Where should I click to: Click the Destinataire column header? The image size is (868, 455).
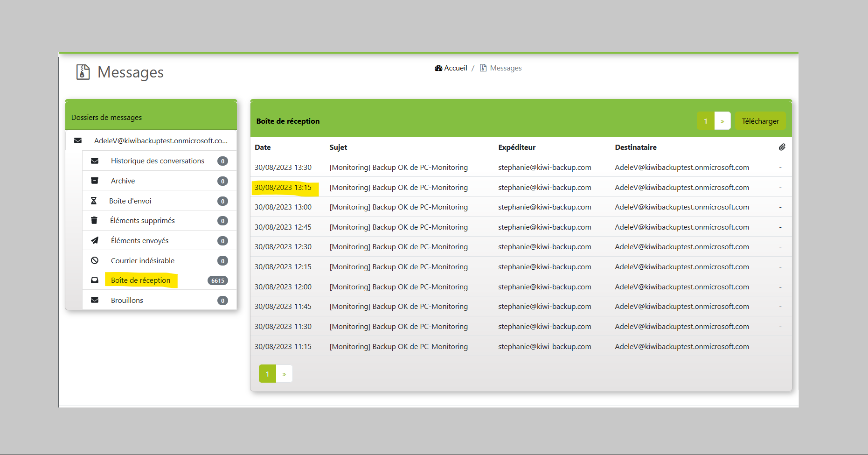tap(636, 147)
